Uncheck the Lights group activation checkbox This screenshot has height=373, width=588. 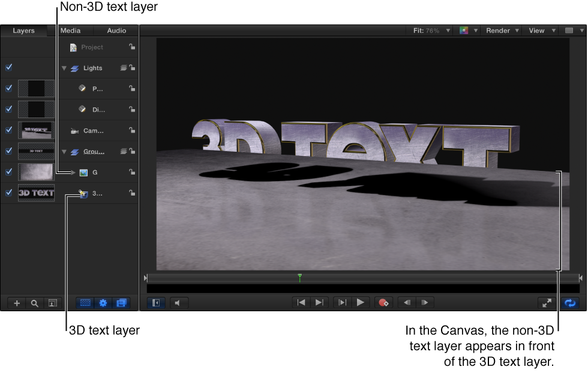point(8,68)
